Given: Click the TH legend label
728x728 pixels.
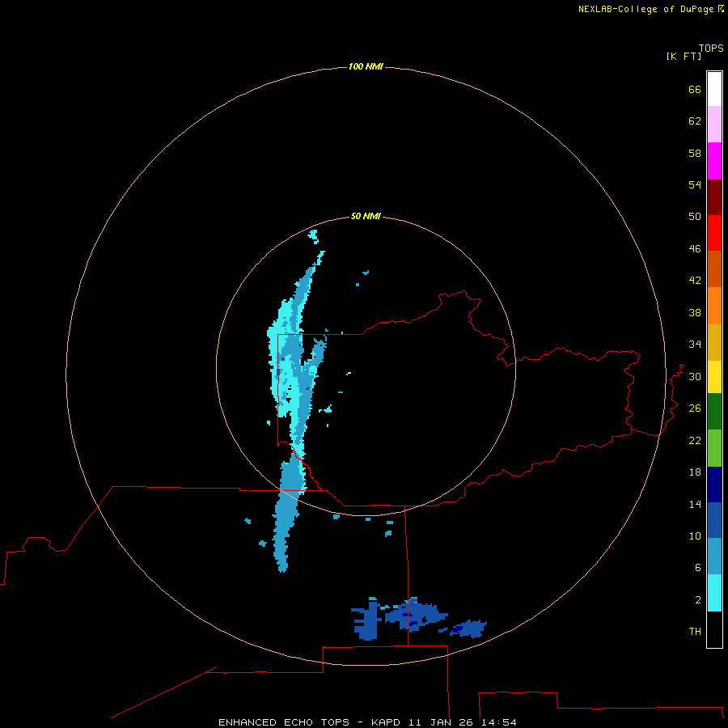Looking at the screenshot, I should (695, 632).
